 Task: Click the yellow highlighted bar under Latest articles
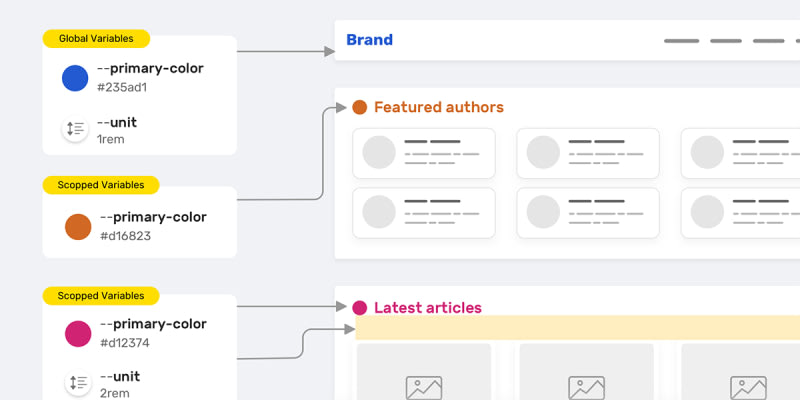tap(577, 328)
